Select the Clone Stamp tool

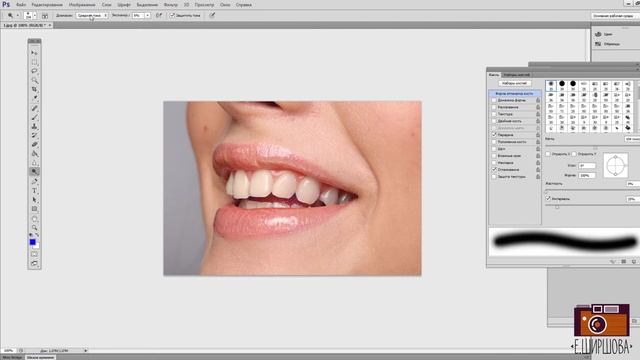34,127
